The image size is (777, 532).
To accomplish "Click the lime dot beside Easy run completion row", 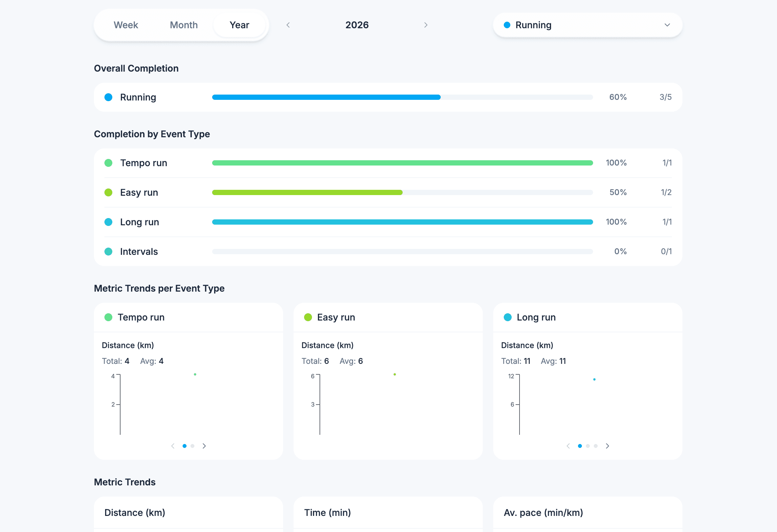I will coord(108,192).
